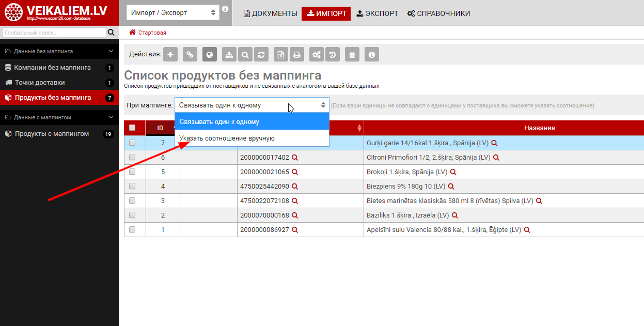Image resolution: width=644 pixels, height=326 pixels.
Task: Open the Импорт / Экспорт module dropdown
Action: [172, 12]
